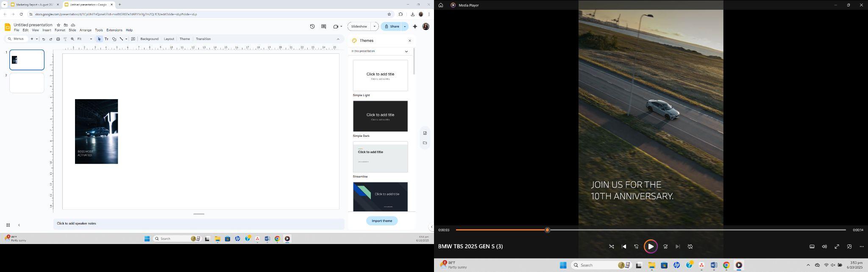Open Media Player home icon

[x=441, y=5]
